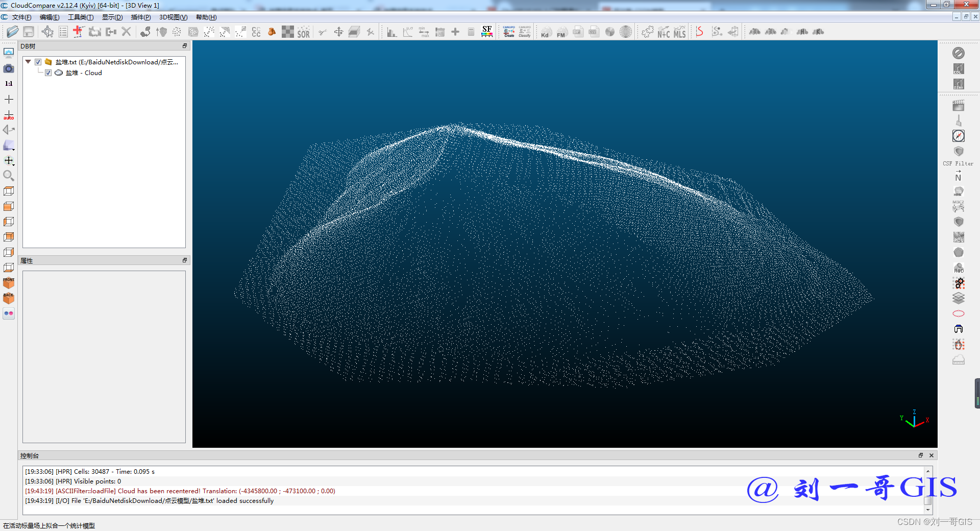Open the 文件(F) menu
Screen dimensions: 980x531
(x=21, y=17)
